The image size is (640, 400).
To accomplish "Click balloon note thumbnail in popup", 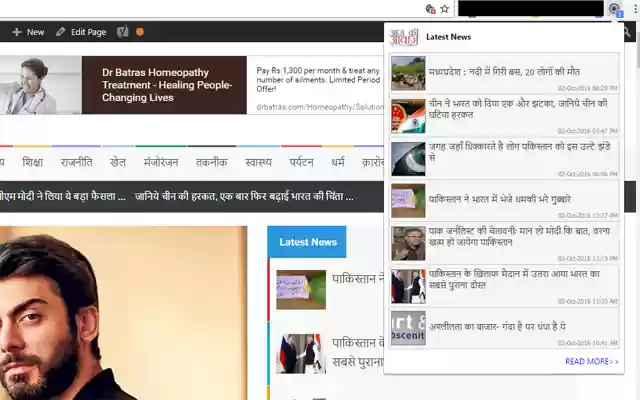I will click(408, 201).
